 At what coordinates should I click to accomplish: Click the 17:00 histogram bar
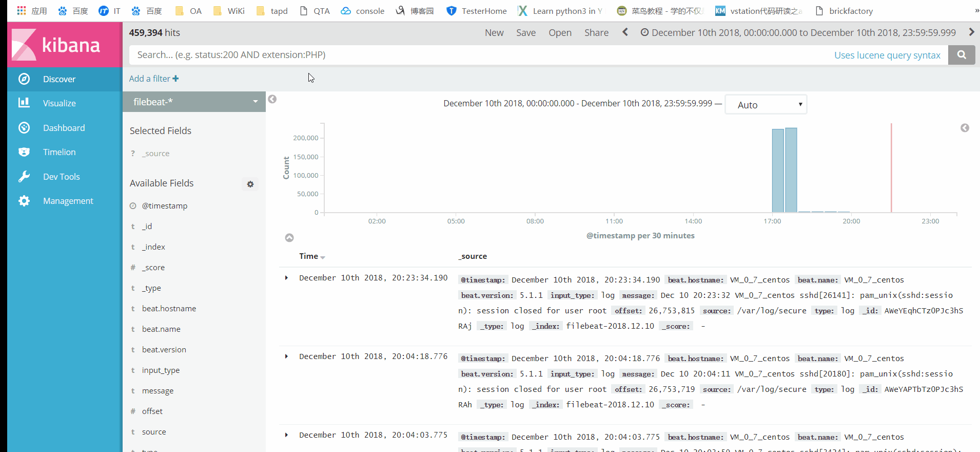point(778,171)
